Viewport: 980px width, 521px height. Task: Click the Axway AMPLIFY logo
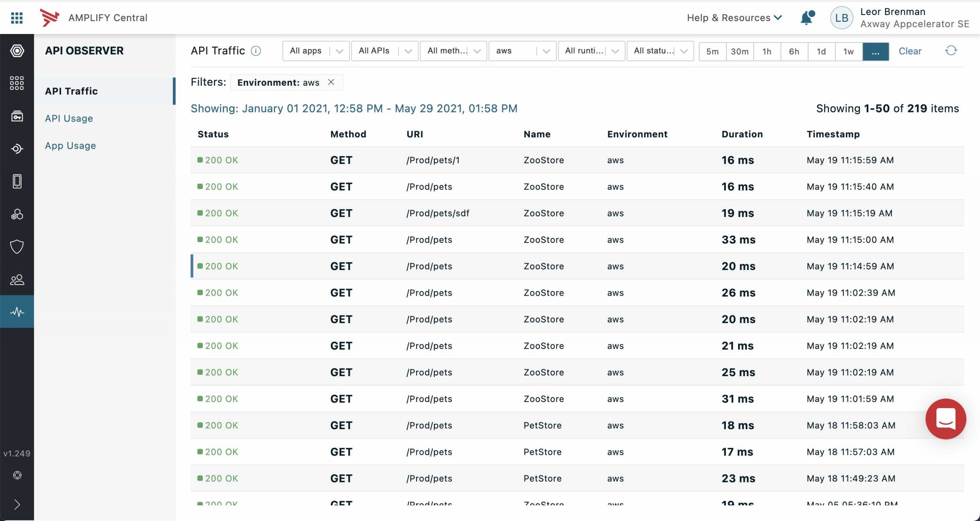coord(50,18)
